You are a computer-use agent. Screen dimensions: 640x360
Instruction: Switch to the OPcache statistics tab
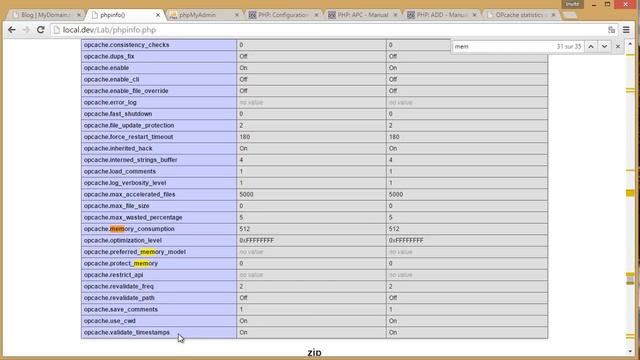[519, 15]
